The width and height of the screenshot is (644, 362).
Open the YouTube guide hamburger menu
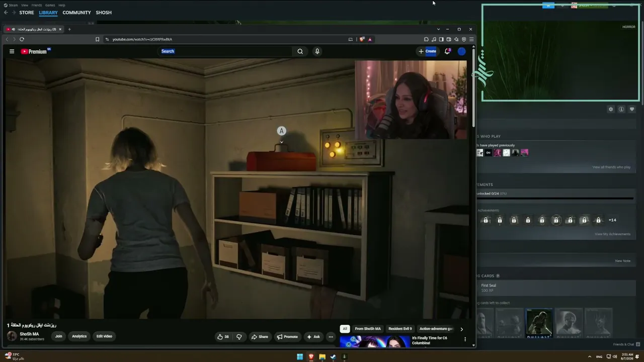12,51
